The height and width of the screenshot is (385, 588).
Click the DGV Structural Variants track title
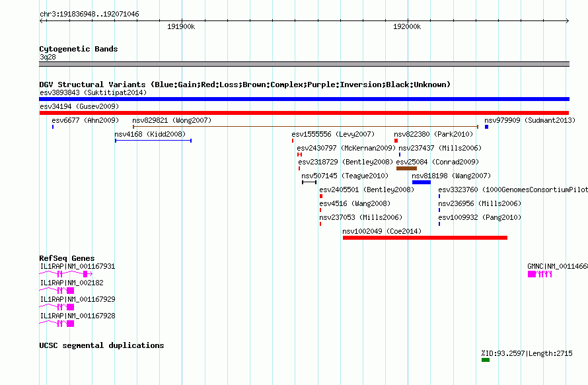pyautogui.click(x=245, y=85)
